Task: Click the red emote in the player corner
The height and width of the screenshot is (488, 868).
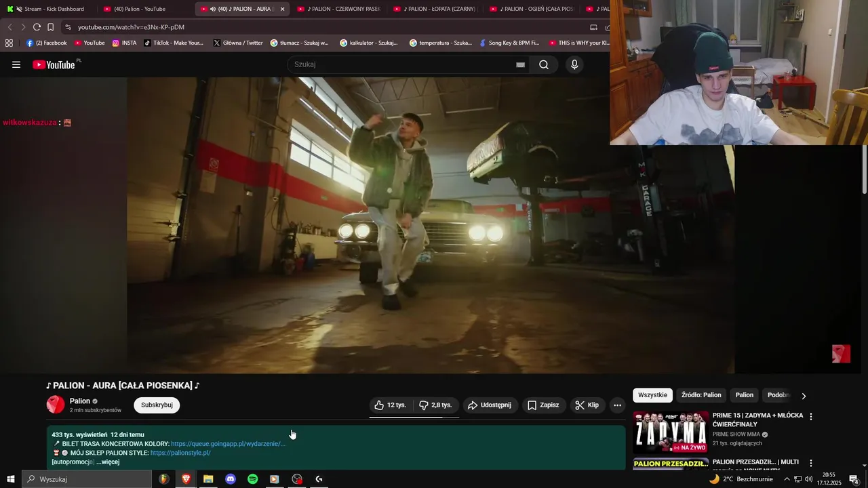Action: [x=841, y=354]
